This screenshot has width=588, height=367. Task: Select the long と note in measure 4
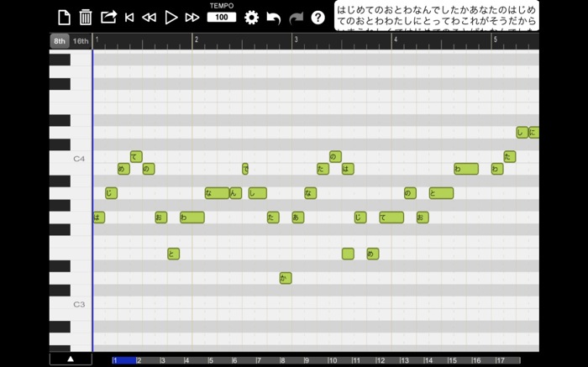pos(441,193)
